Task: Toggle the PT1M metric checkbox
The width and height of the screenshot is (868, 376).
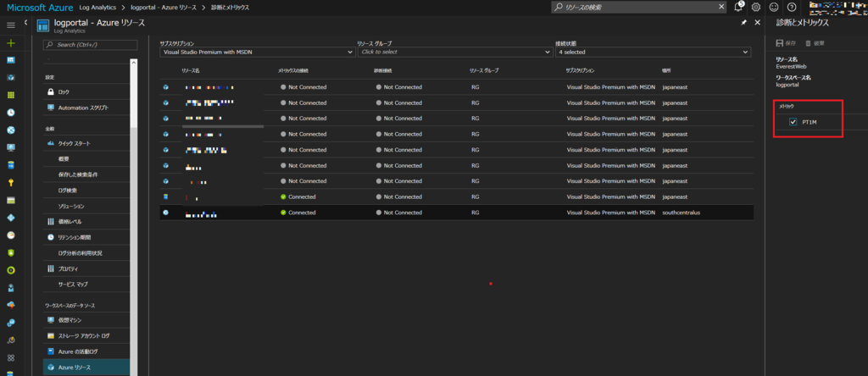Action: pyautogui.click(x=793, y=122)
